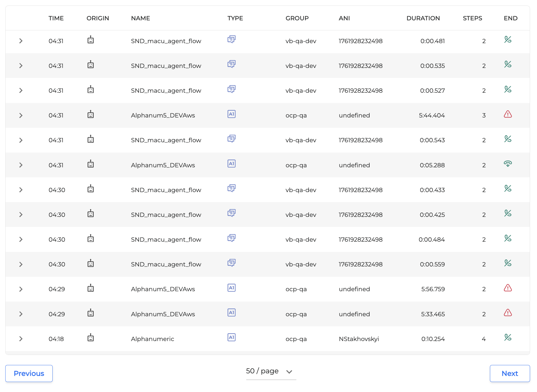Click the AI type icon in the Alphanumeric row
This screenshot has height=392, width=537.
(231, 337)
